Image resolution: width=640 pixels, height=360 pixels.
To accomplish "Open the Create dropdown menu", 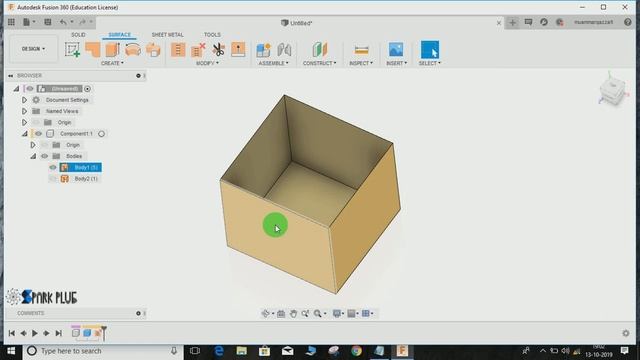I will click(112, 63).
